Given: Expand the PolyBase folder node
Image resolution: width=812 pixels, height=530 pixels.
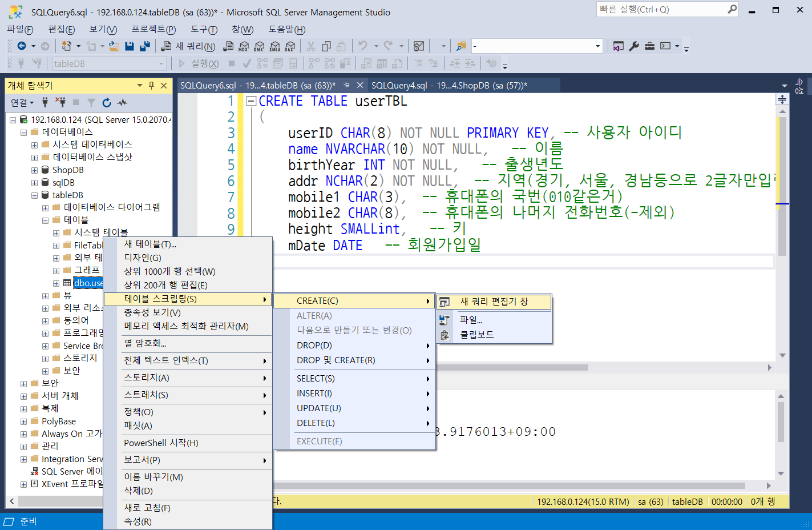Looking at the screenshot, I should point(23,421).
